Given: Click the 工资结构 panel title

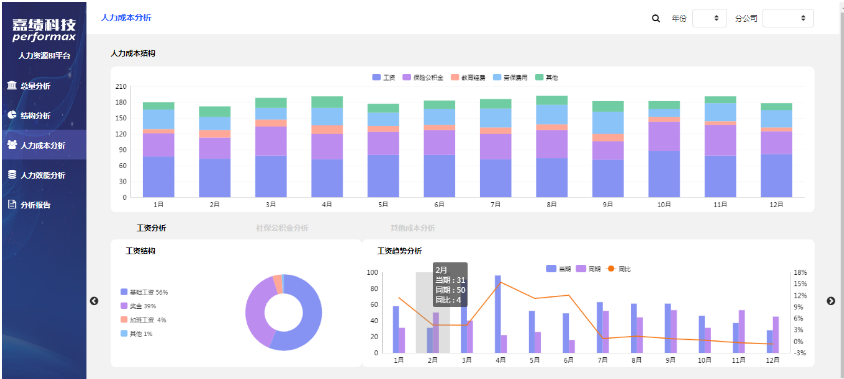Looking at the screenshot, I should 141,251.
